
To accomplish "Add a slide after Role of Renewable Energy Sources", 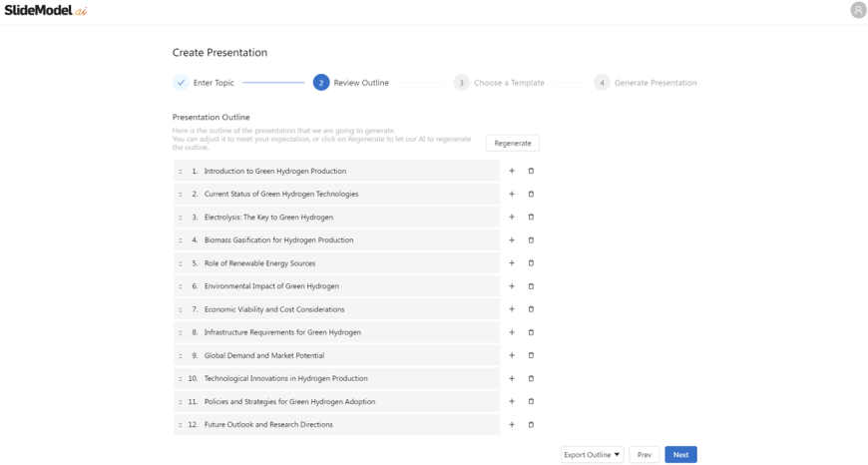I will click(x=512, y=263).
